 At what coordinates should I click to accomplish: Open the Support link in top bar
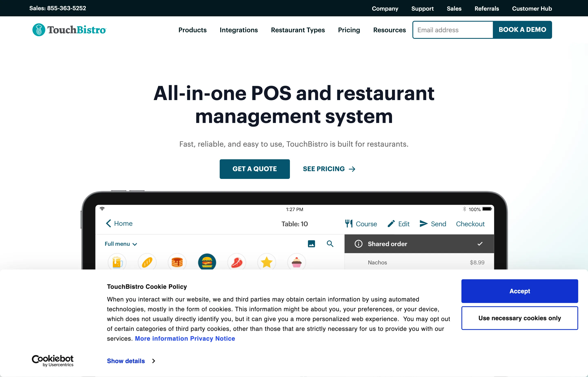422,9
